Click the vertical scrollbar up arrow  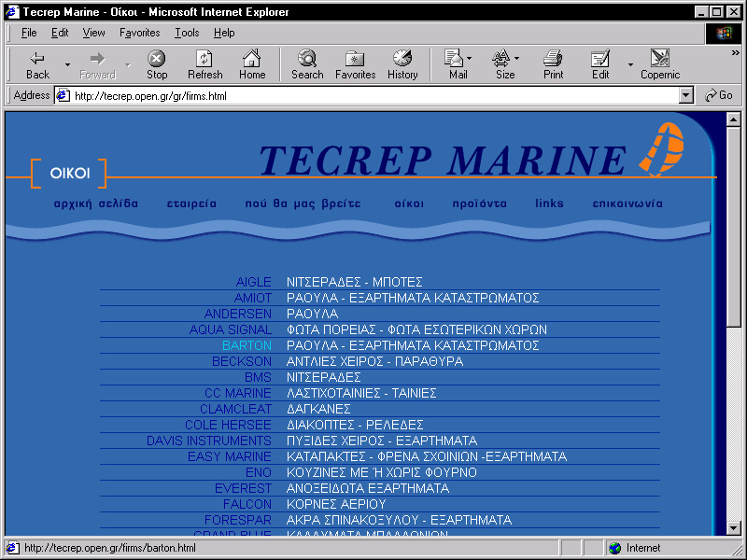coord(734,119)
